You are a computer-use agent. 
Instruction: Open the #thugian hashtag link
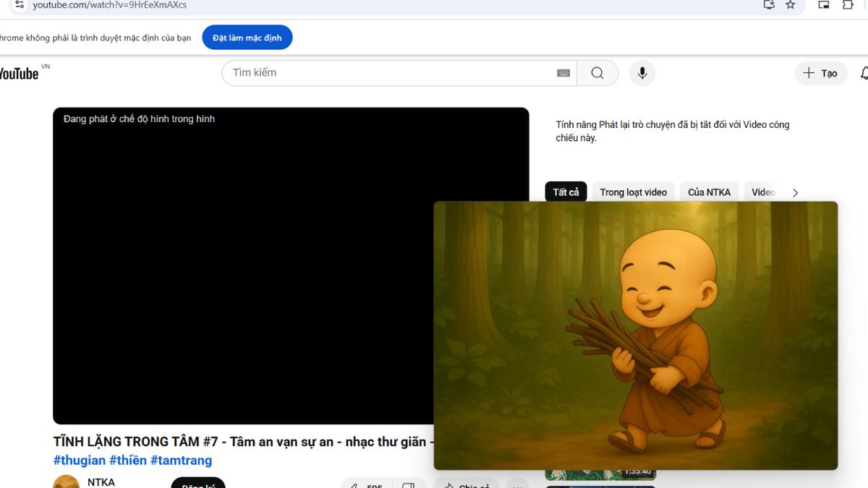point(80,461)
